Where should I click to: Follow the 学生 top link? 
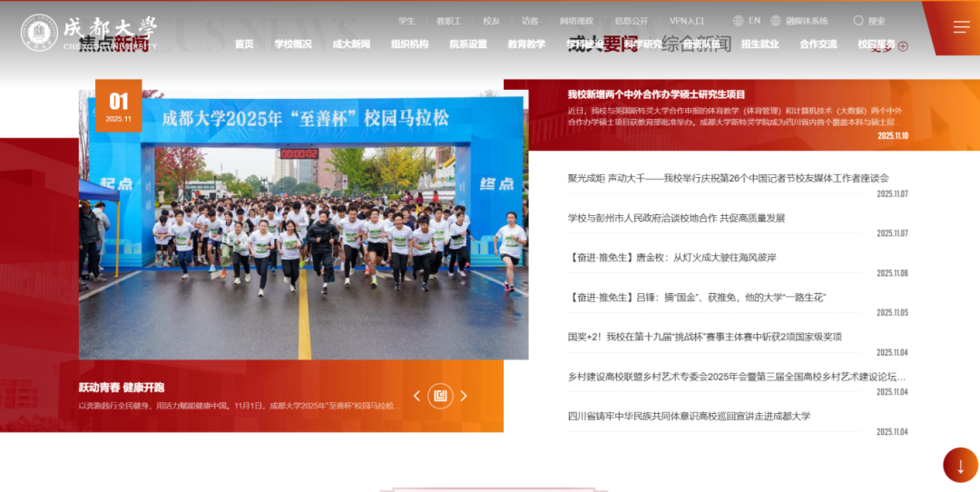point(407,21)
